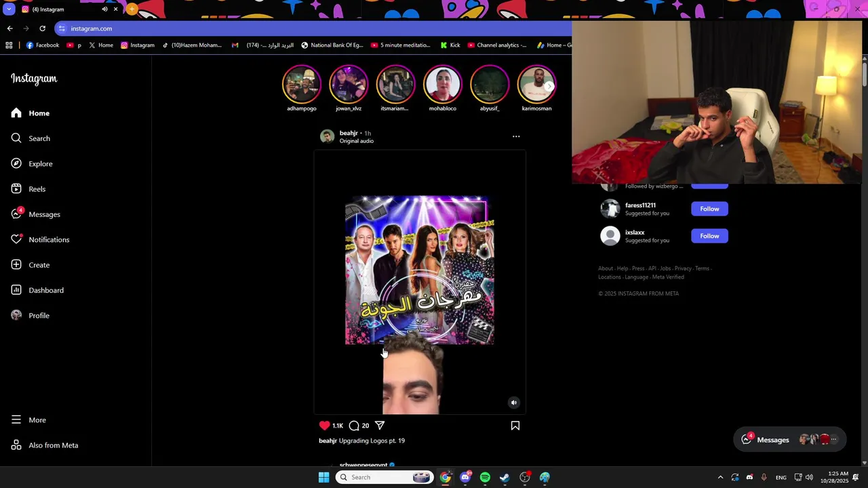The image size is (868, 488).
Task: Go back in the browser
Action: 9,28
